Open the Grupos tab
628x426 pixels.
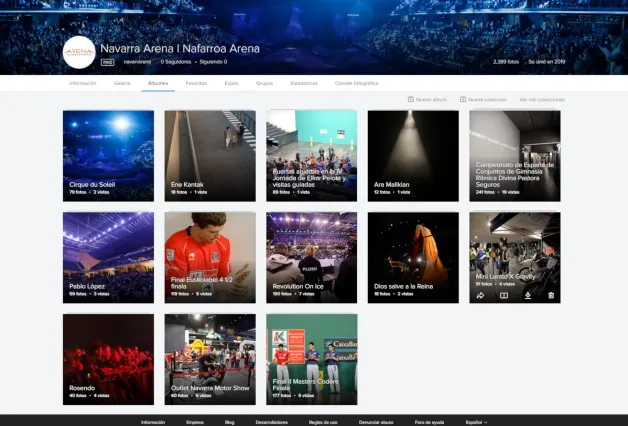coord(264,83)
